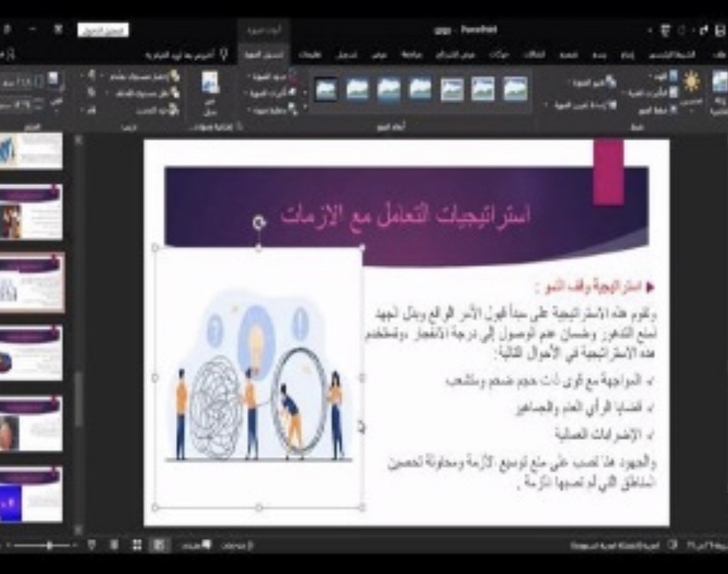Click the Crop tool icon
The height and width of the screenshot is (574, 728).
pyautogui.click(x=54, y=84)
